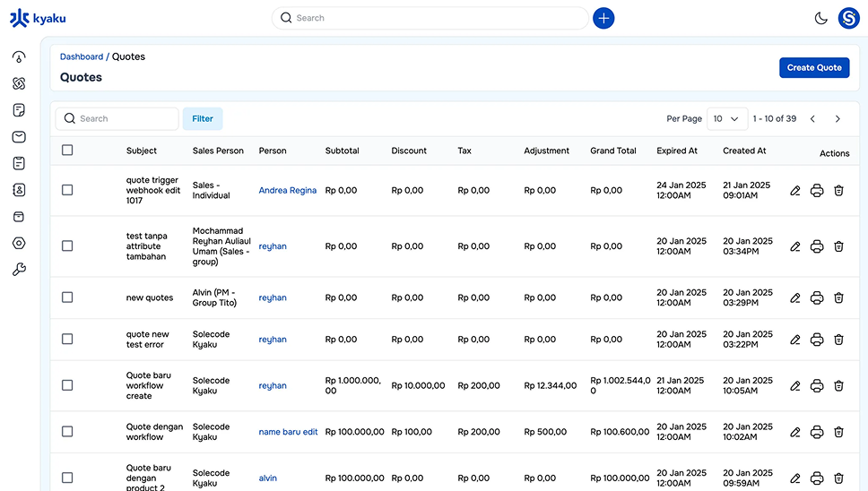Viewport: 868px width, 491px height.
Task: Go to previous page chevron
Action: [812, 119]
